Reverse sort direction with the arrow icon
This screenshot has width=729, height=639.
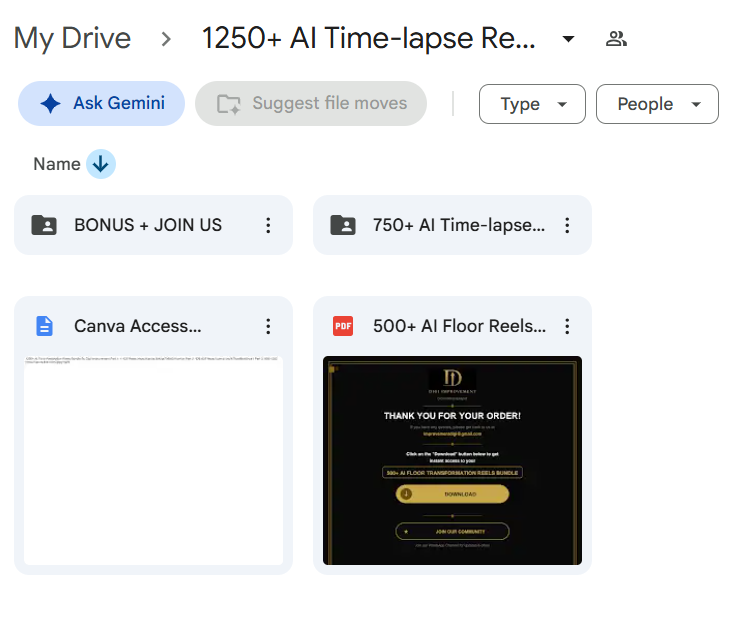pyautogui.click(x=100, y=164)
